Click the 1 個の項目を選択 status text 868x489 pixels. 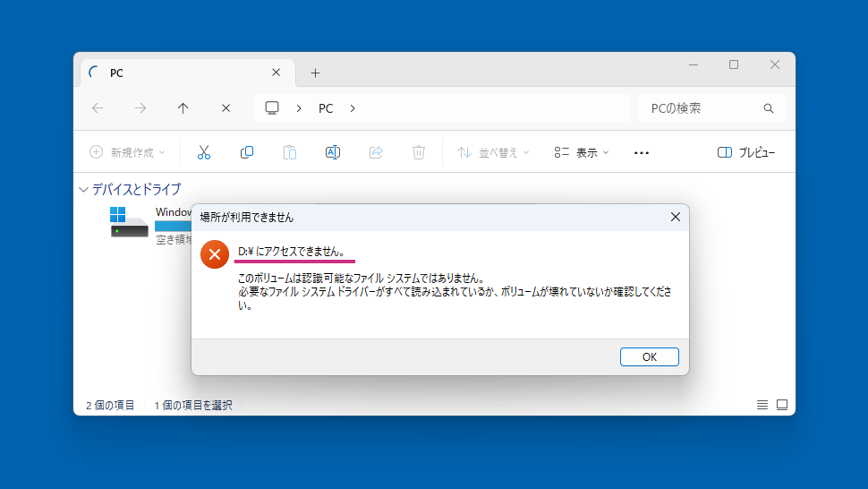click(x=193, y=406)
